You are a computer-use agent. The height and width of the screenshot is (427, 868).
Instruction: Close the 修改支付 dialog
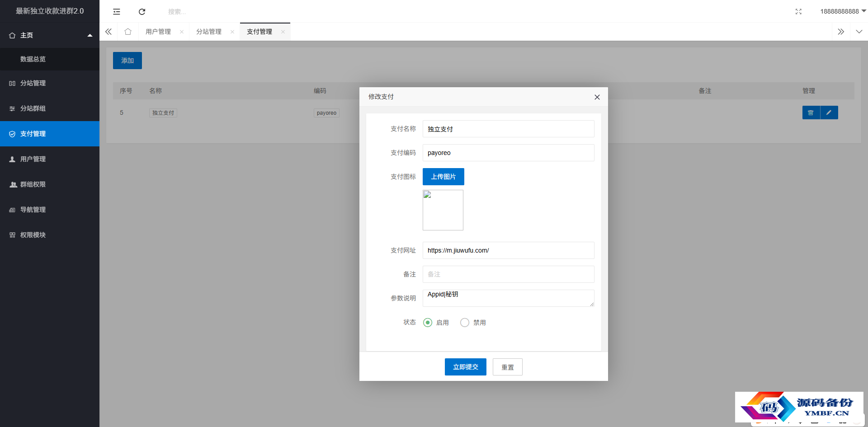(x=597, y=97)
